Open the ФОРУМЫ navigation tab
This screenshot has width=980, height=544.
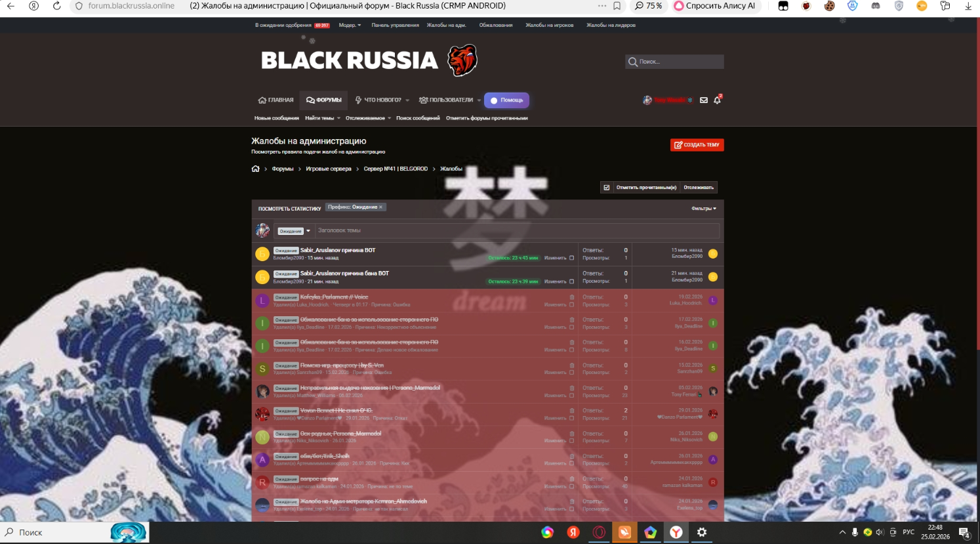pyautogui.click(x=324, y=100)
